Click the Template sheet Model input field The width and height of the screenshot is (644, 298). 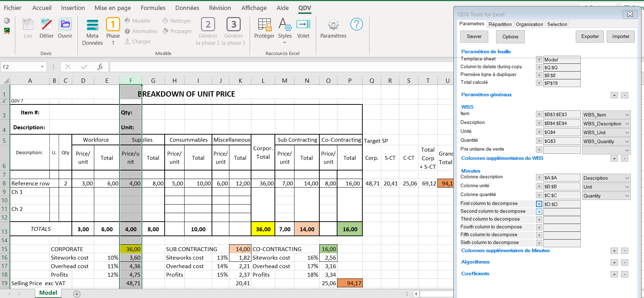pyautogui.click(x=561, y=60)
